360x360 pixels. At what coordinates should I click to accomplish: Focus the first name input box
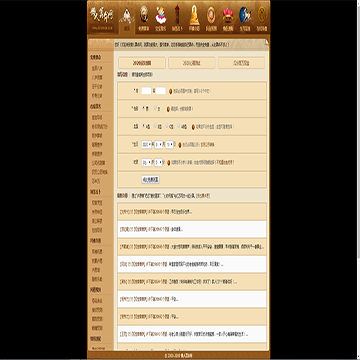[146, 91]
